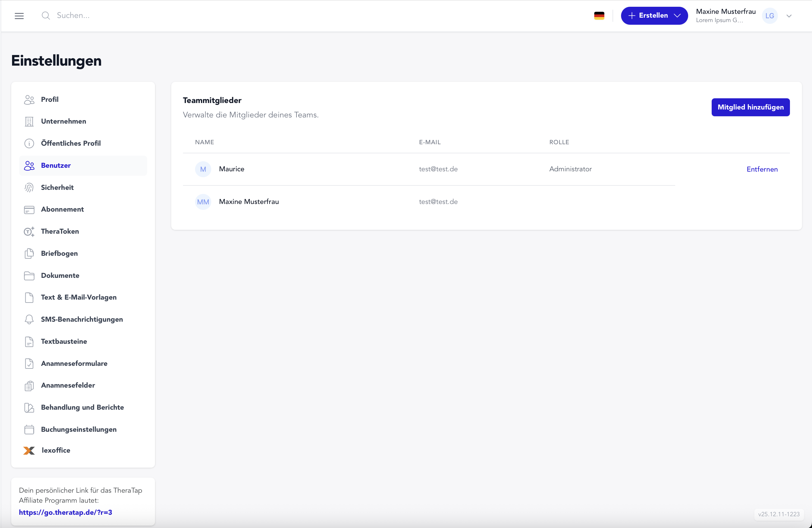Screen dimensions: 812x528
Task: Click the Anamnesefelder clipboard icon
Action: click(29, 385)
